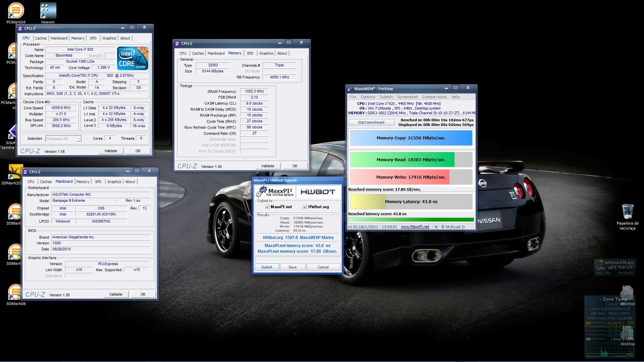Open the www.MaxxPI.net link
Viewport: 644px width, 362px height.
tap(415, 227)
